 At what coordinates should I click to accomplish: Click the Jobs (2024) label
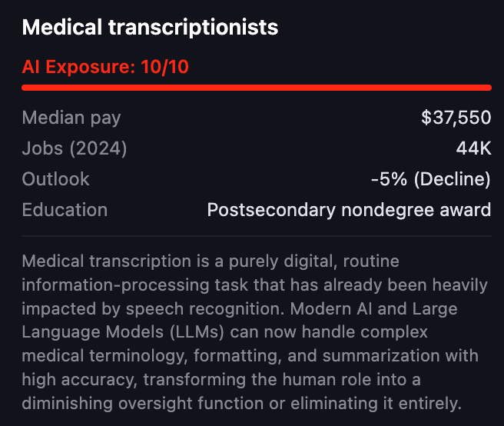point(75,148)
